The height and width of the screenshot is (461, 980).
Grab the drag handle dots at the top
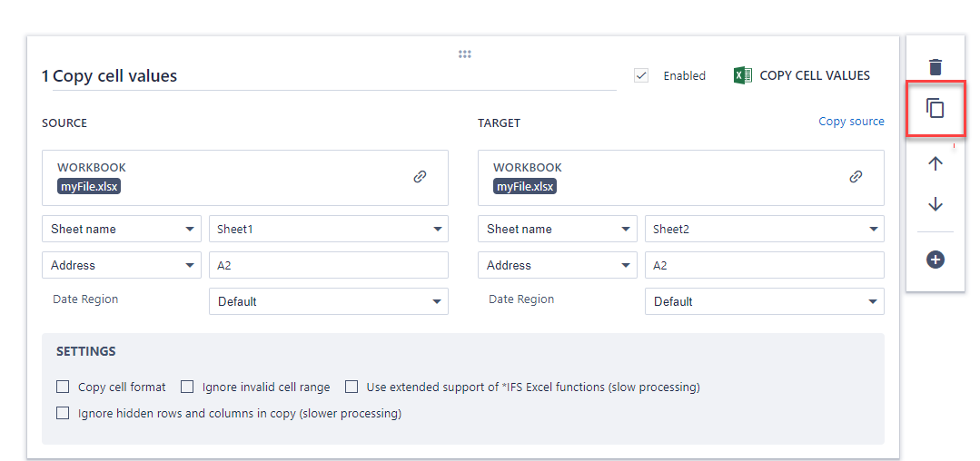click(464, 54)
